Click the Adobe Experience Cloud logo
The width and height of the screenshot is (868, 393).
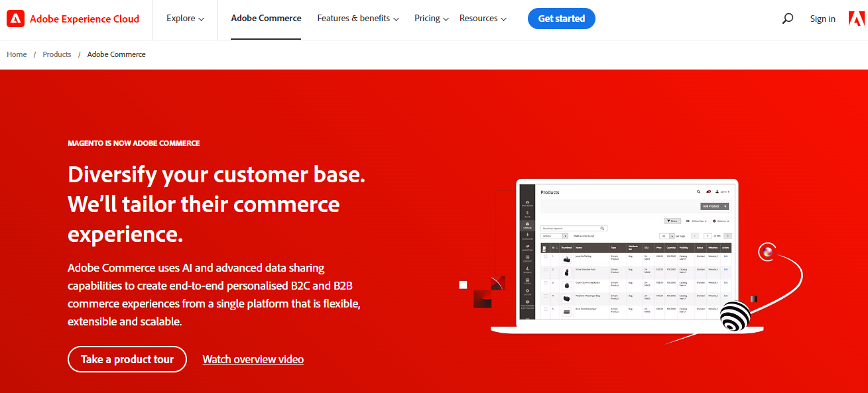point(73,19)
